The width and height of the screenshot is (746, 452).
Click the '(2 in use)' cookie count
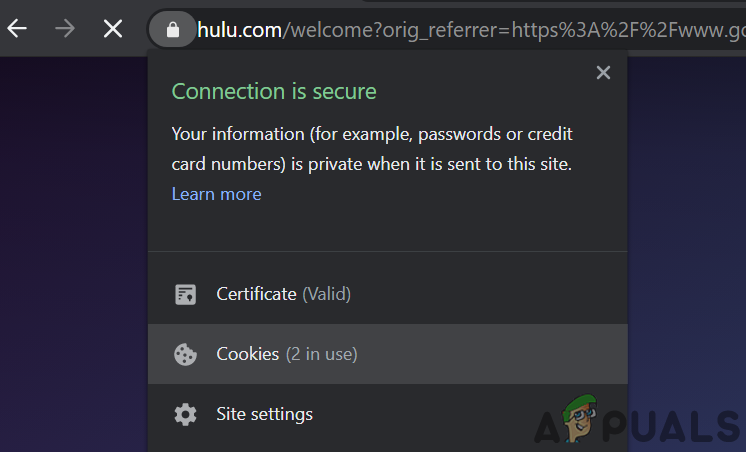click(321, 354)
